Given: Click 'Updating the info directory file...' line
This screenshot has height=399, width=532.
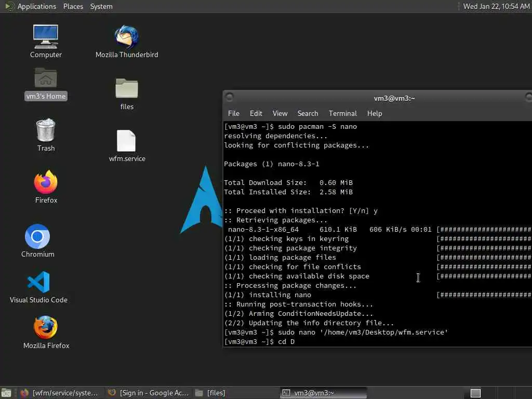Looking at the screenshot, I should [x=309, y=323].
